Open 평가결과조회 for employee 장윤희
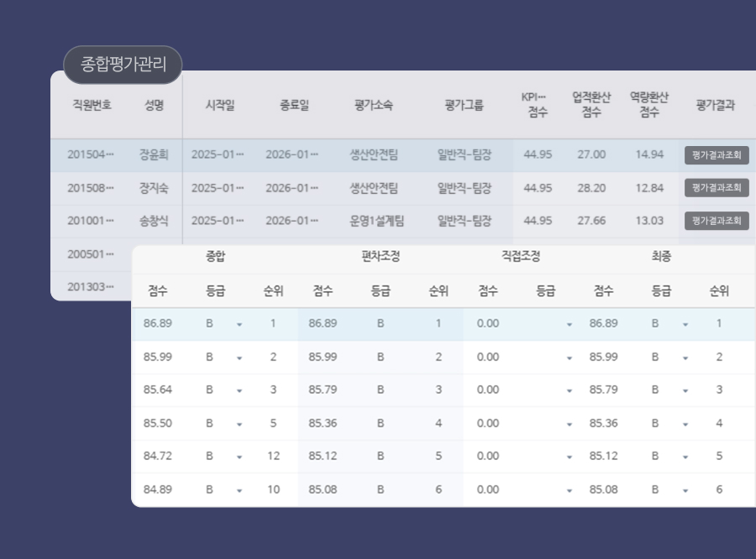The width and height of the screenshot is (756, 559). (x=718, y=154)
